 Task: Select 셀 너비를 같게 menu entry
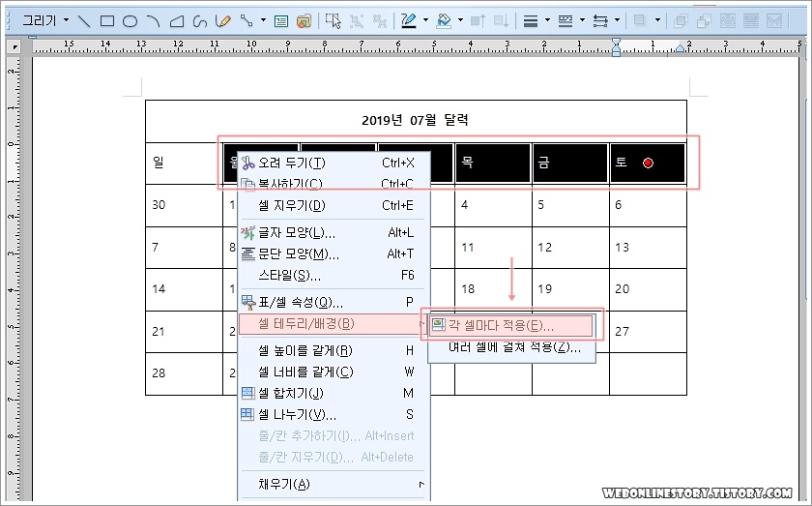click(334, 372)
